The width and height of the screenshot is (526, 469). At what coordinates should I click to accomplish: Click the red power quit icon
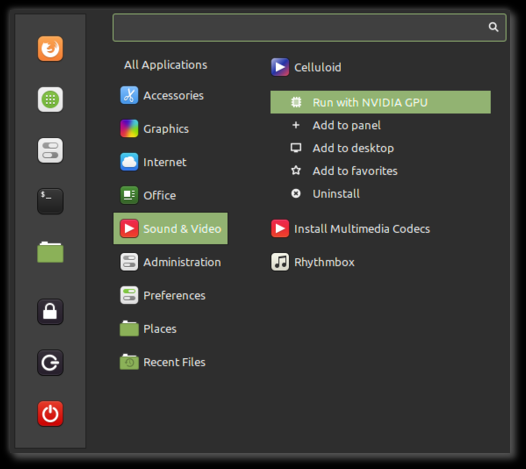coord(50,413)
